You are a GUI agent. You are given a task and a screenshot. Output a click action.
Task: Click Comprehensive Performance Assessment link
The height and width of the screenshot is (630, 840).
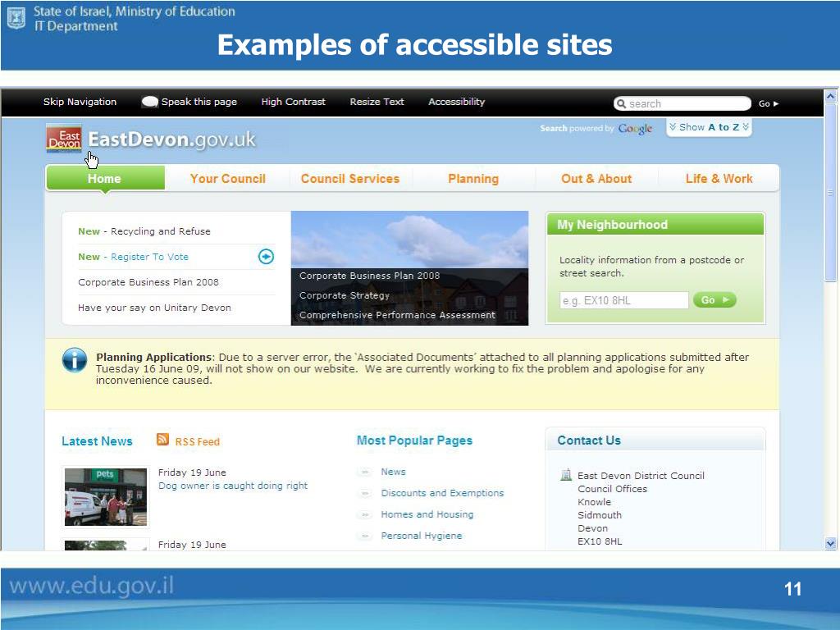[397, 315]
